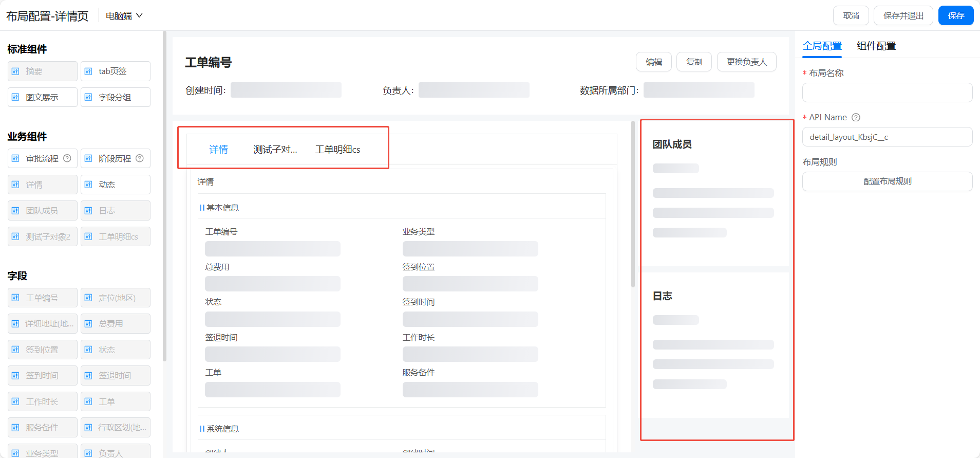Click the 工单明细cs component icon
The width and height of the screenshot is (980, 458).
click(x=88, y=236)
